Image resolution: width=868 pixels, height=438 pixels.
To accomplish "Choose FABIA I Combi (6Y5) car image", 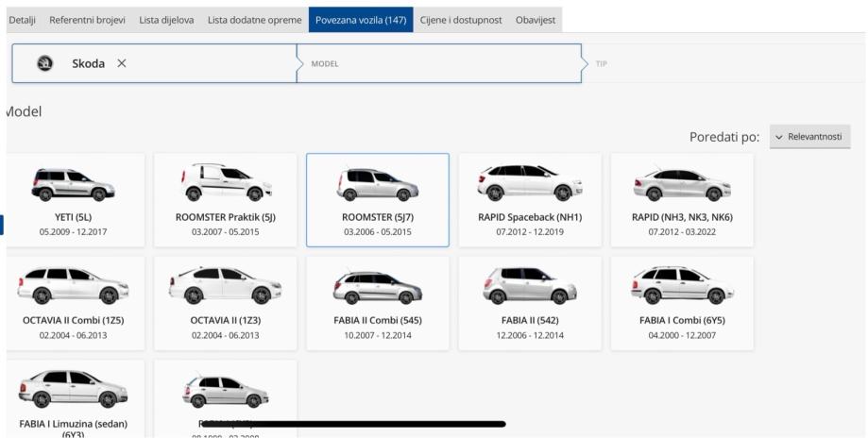I will [682, 285].
